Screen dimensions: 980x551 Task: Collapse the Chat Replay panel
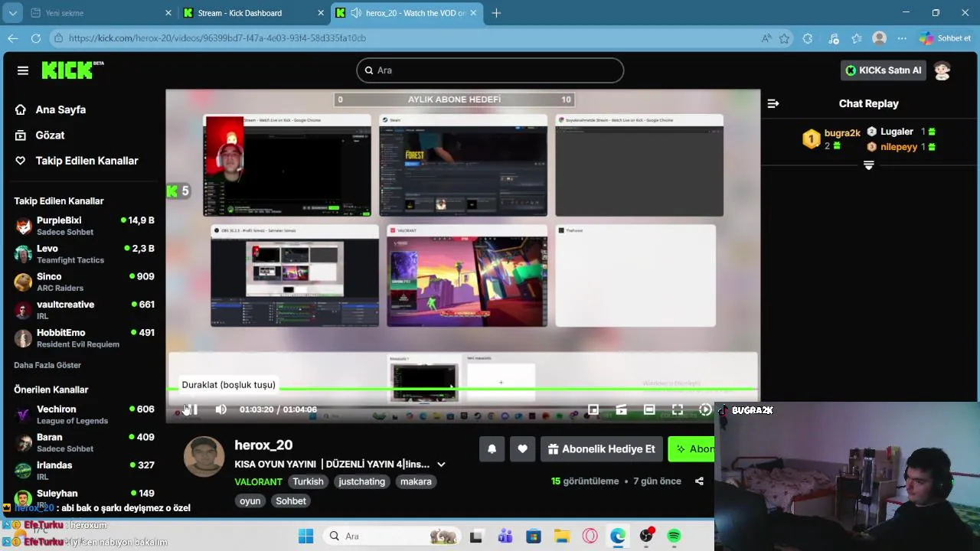pyautogui.click(x=773, y=103)
